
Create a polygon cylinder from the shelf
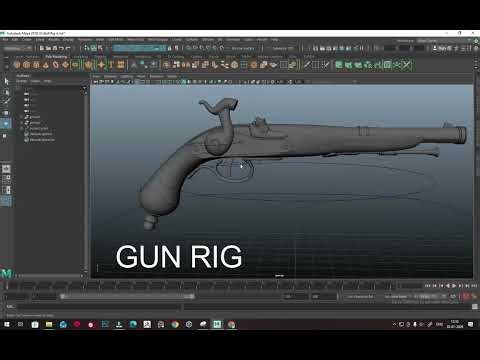coord(36,65)
